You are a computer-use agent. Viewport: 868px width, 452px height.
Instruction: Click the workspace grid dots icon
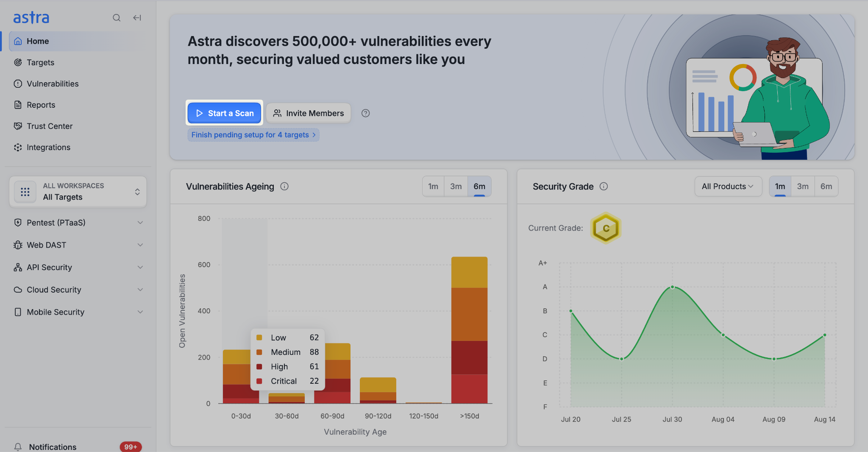click(x=25, y=192)
